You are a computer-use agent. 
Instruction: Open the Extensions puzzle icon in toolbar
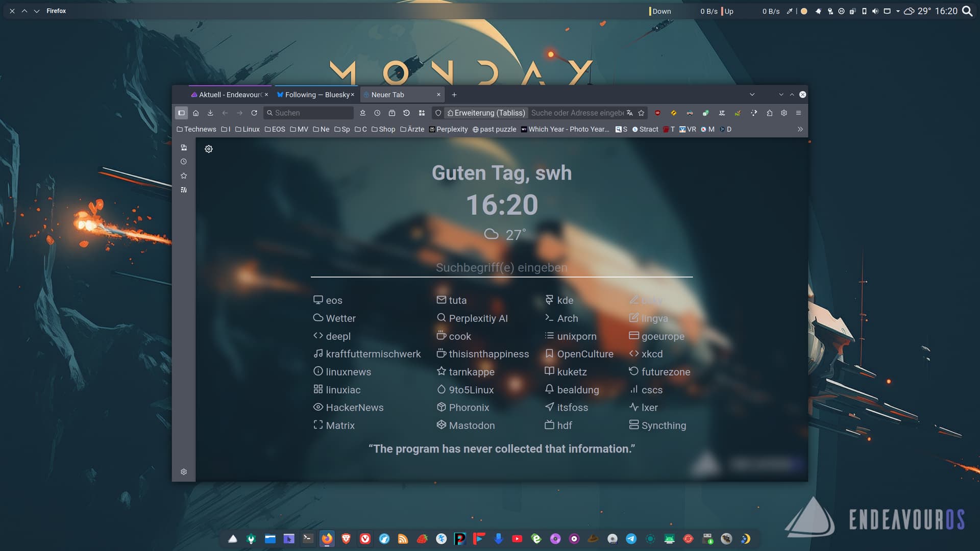(769, 113)
